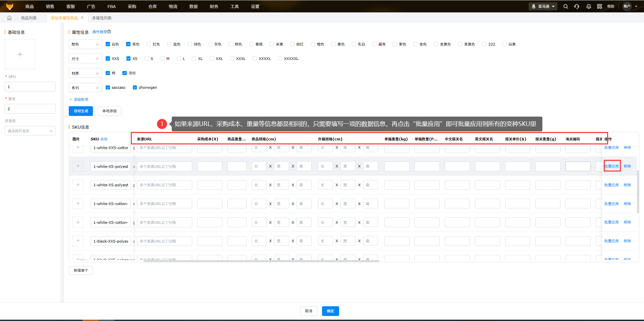Click the fox logo icon
The height and width of the screenshot is (321, 644).
coord(10,6)
